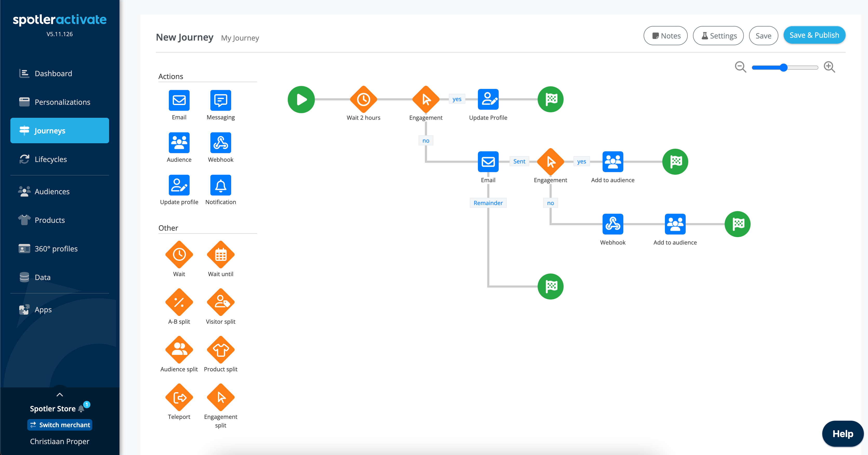
Task: Click the Save button
Action: 763,35
